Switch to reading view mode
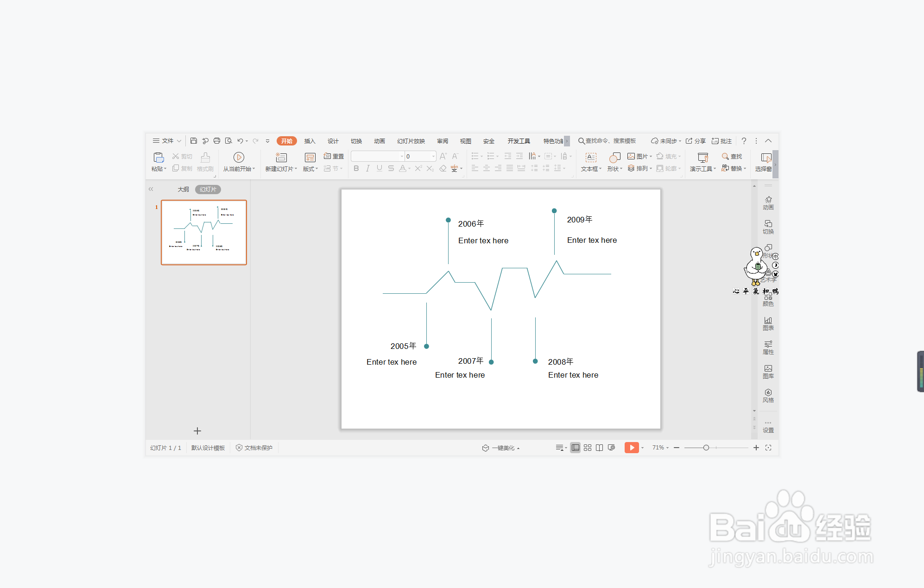The width and height of the screenshot is (924, 588). [x=599, y=448]
